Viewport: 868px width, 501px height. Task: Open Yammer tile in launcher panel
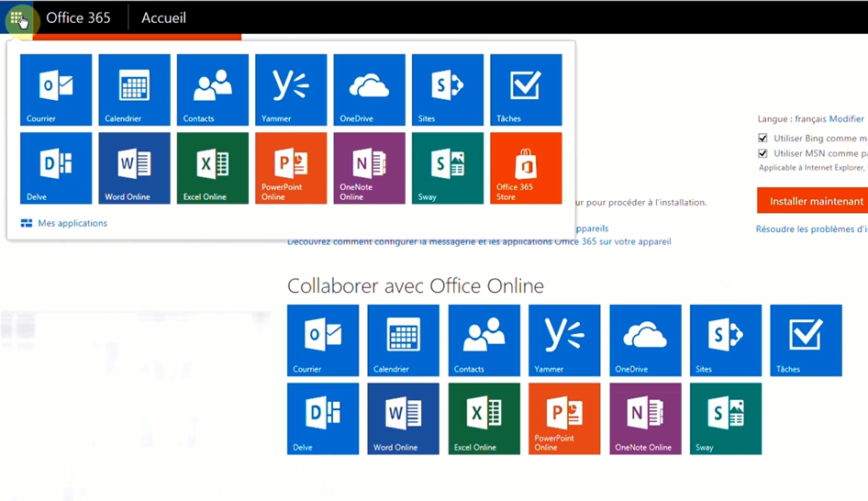click(x=291, y=90)
